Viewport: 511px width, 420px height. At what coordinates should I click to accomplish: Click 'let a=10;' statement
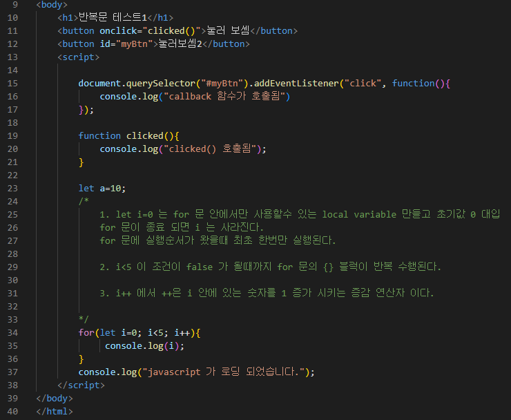coord(102,189)
